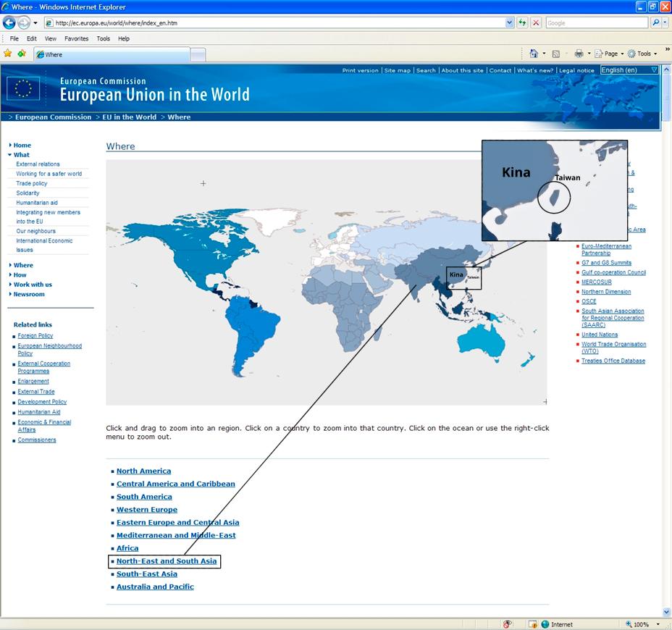Click the browser Back button

[x=9, y=22]
